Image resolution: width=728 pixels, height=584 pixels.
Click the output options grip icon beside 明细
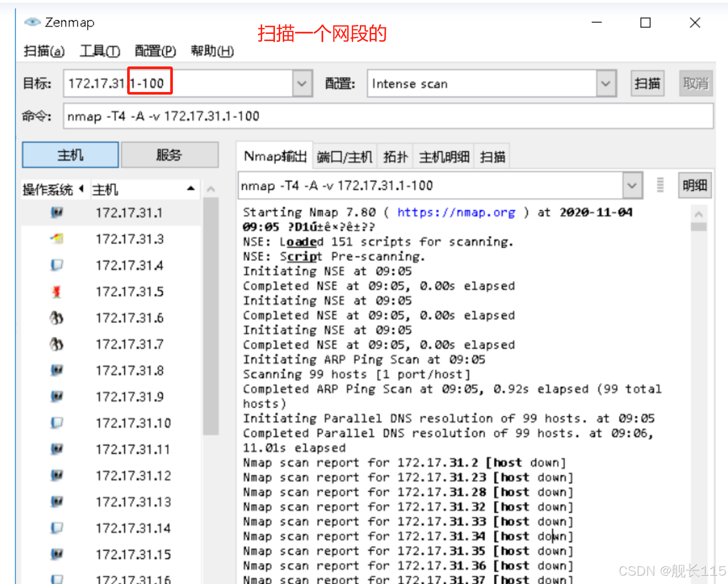(x=660, y=185)
